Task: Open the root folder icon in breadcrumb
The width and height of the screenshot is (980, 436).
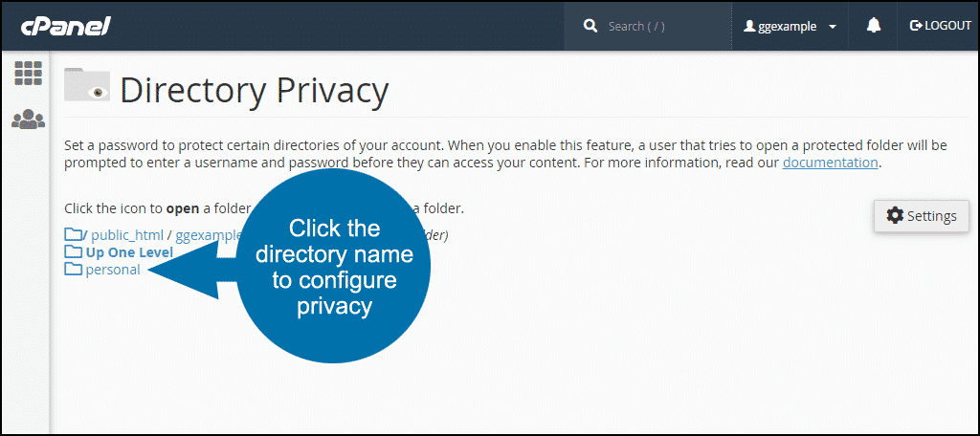Action: (x=73, y=235)
